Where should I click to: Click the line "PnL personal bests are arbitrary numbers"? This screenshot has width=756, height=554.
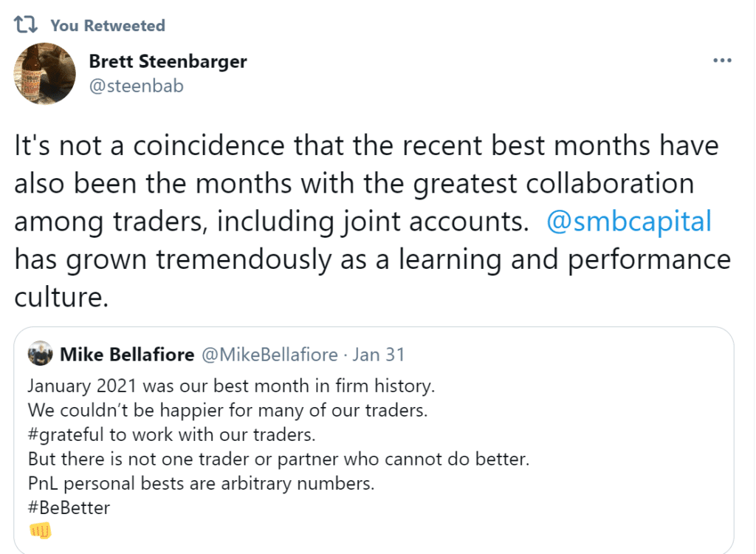coord(201,483)
